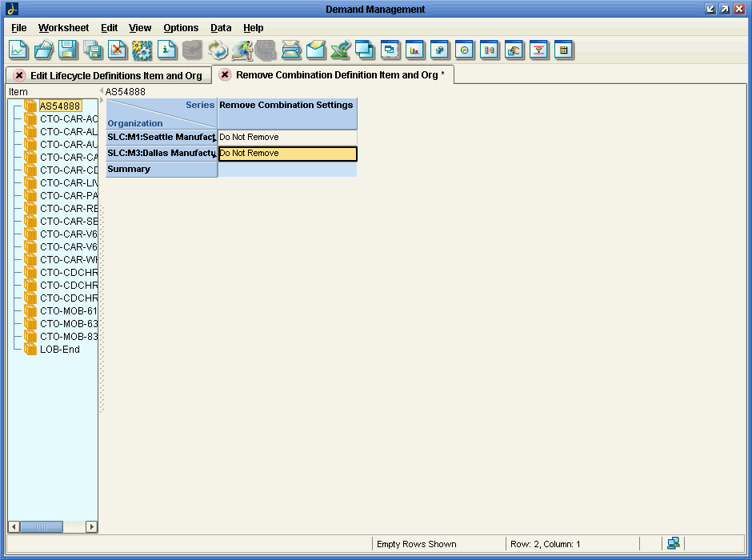Select the AS54888 item in the tree
752x560 pixels.
(60, 106)
